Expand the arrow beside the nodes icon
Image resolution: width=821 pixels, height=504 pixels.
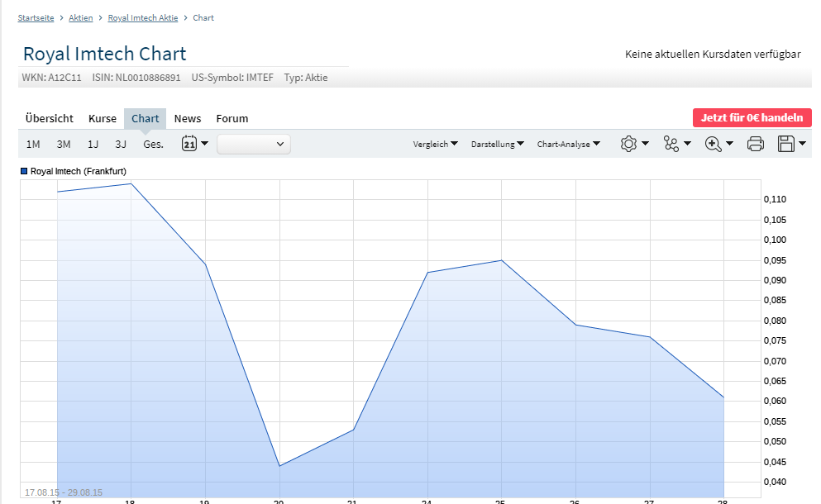(x=688, y=144)
